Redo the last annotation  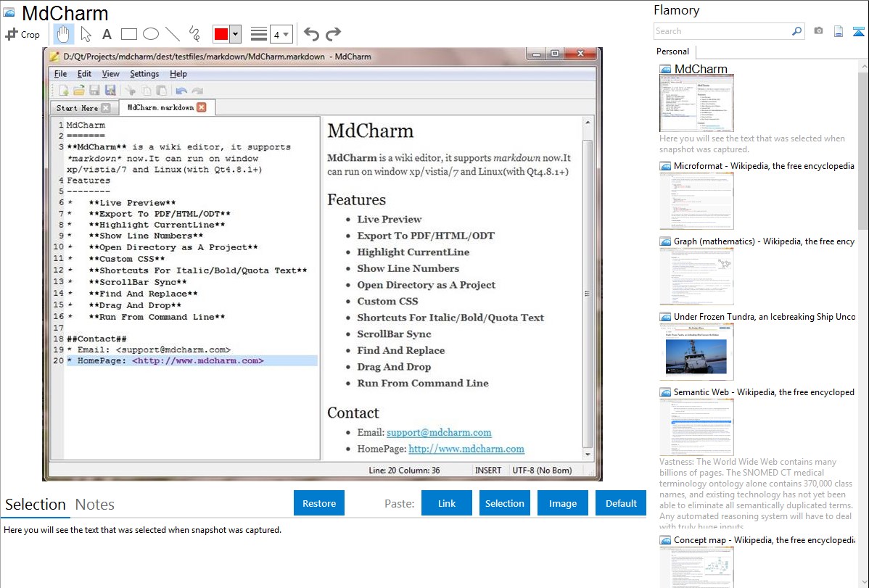click(333, 34)
